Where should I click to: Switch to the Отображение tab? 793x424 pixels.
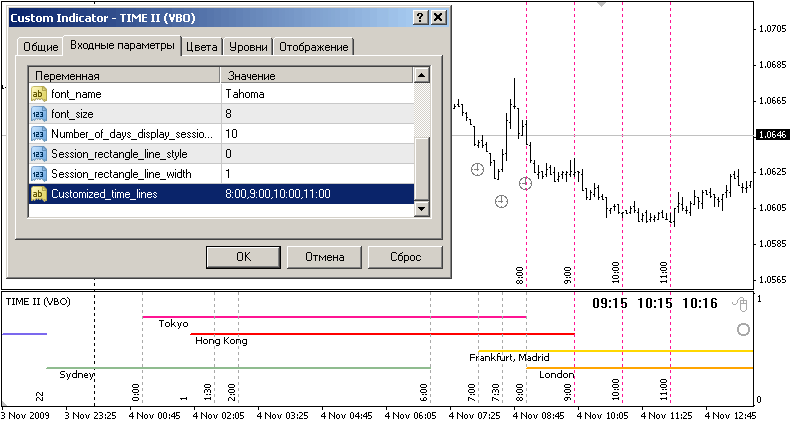pos(314,47)
